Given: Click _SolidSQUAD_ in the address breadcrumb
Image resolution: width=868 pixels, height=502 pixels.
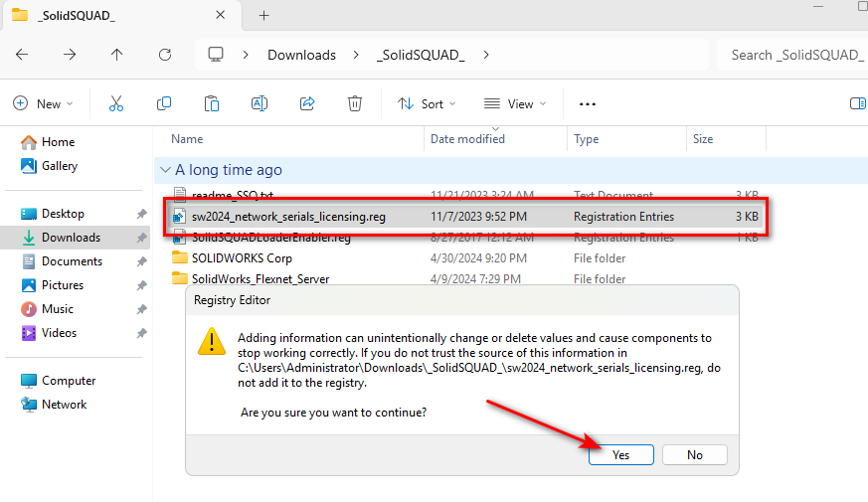Looking at the screenshot, I should coord(421,55).
